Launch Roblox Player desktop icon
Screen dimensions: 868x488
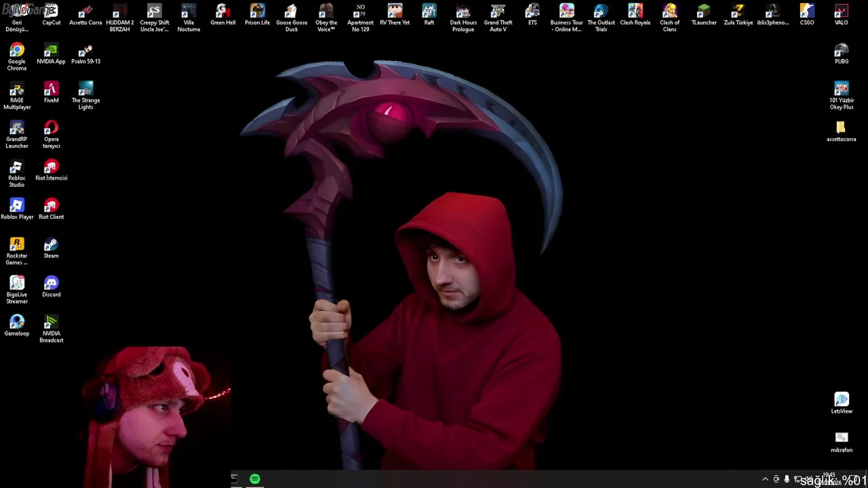click(17, 209)
